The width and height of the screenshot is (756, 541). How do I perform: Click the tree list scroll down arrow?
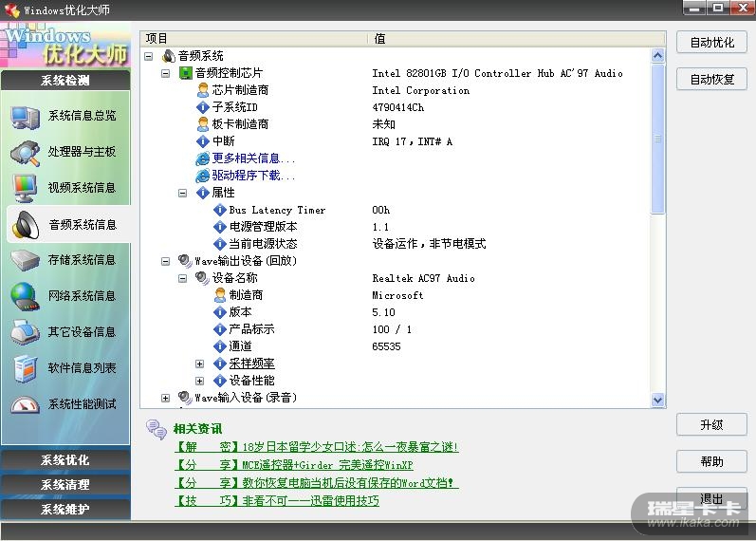(657, 401)
